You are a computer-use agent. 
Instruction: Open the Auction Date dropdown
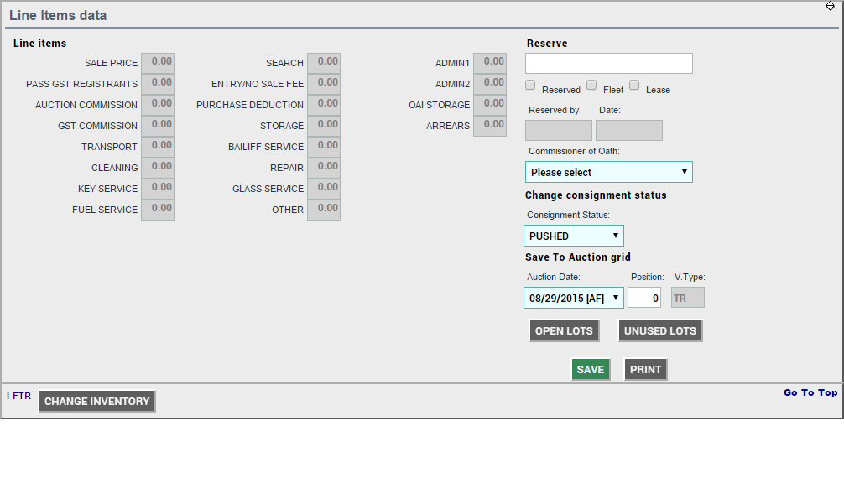pyautogui.click(x=574, y=298)
